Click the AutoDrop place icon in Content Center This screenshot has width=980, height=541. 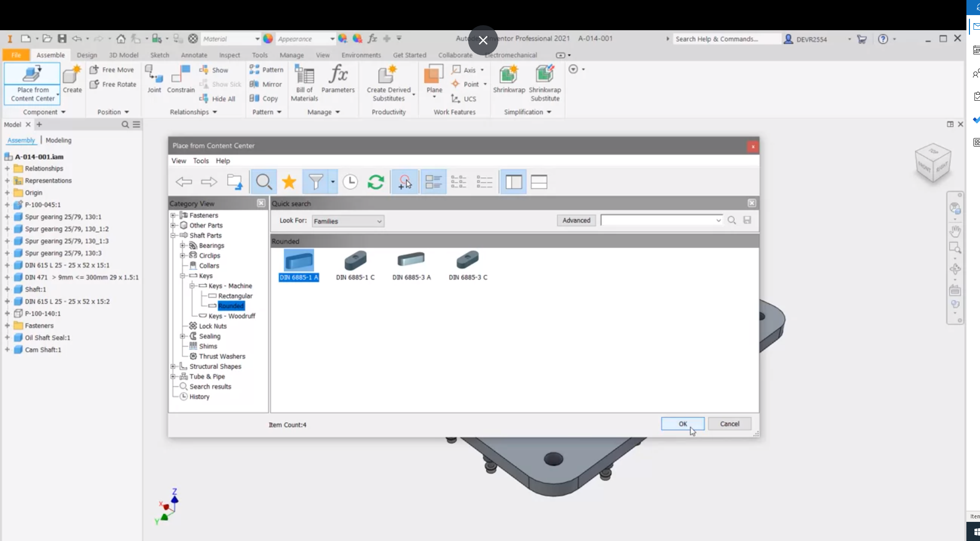click(x=405, y=182)
